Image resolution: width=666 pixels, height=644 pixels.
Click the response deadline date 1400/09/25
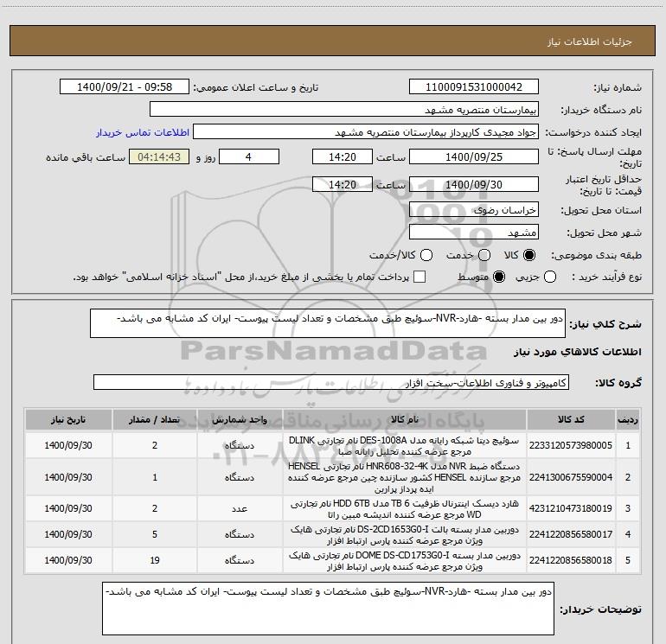[474, 156]
